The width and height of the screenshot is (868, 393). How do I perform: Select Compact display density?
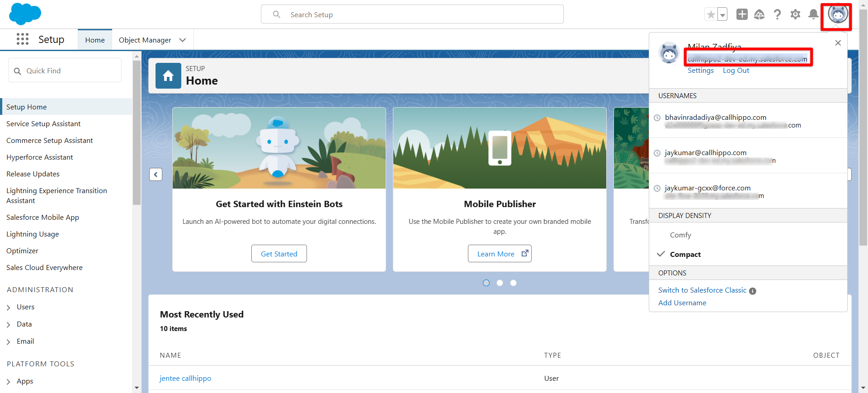(x=685, y=254)
